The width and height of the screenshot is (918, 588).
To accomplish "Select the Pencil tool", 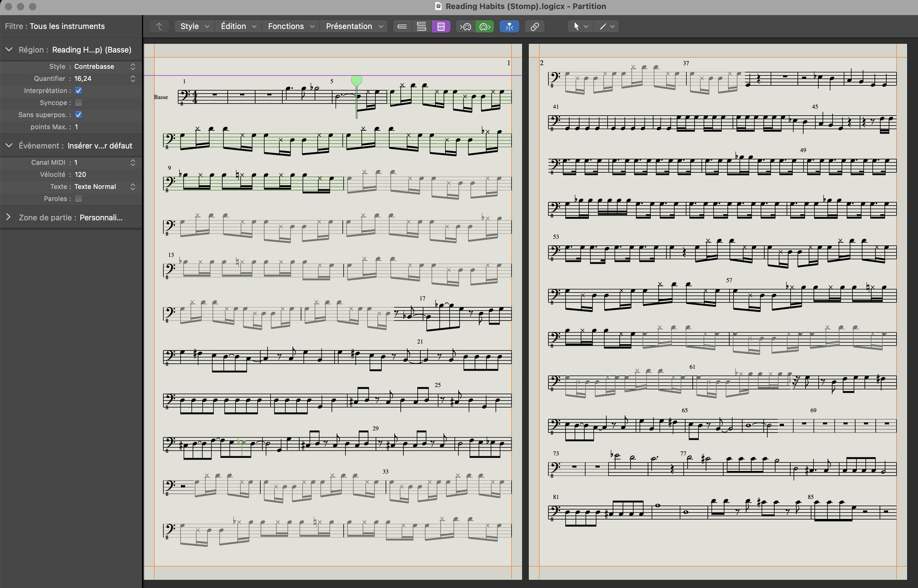I will [x=603, y=27].
